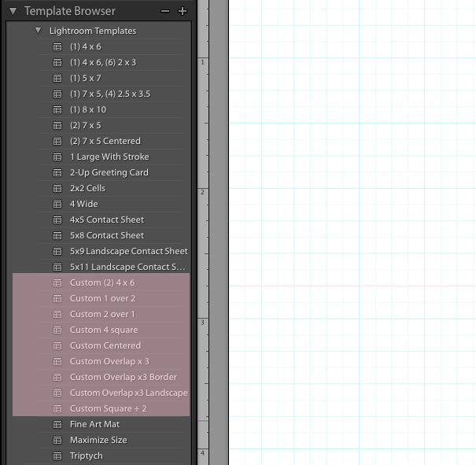
Task: Click the template icon beside (1) 4 x 6
Action: pyautogui.click(x=57, y=46)
